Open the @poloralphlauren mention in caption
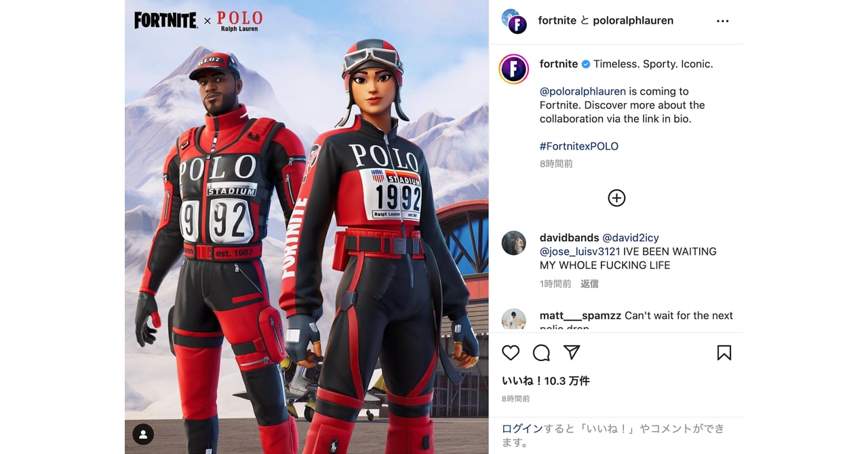 583,91
